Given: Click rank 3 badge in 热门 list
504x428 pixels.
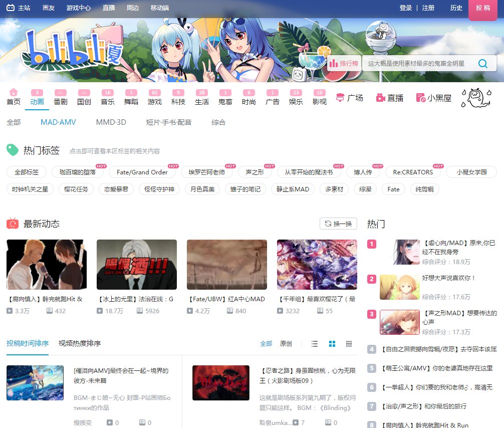Looking at the screenshot, I should [372, 314].
